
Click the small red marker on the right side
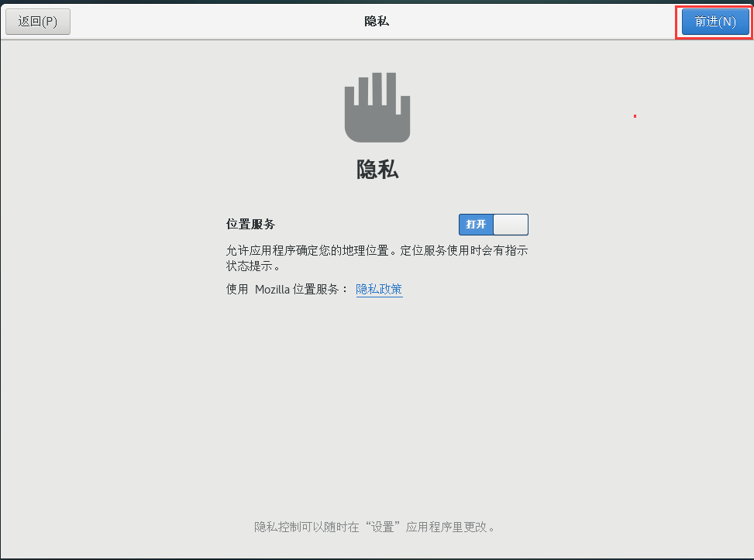click(635, 115)
